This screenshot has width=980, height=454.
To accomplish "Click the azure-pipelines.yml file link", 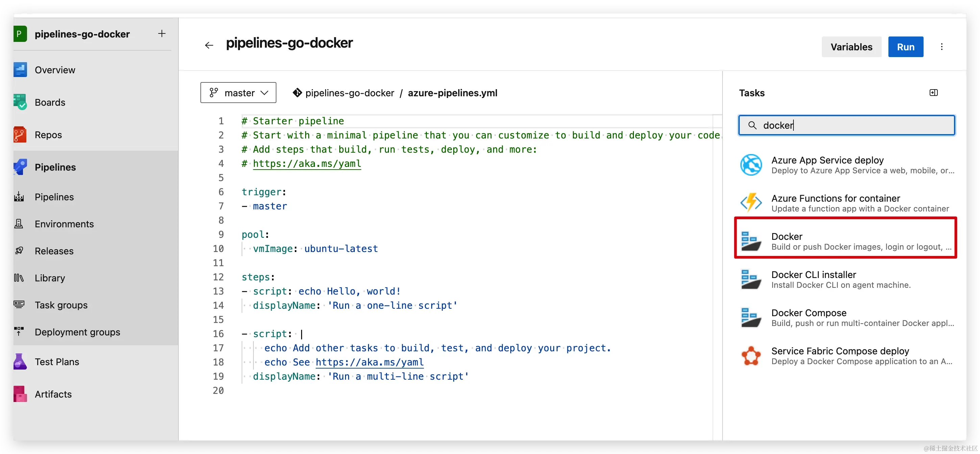I will [x=452, y=93].
